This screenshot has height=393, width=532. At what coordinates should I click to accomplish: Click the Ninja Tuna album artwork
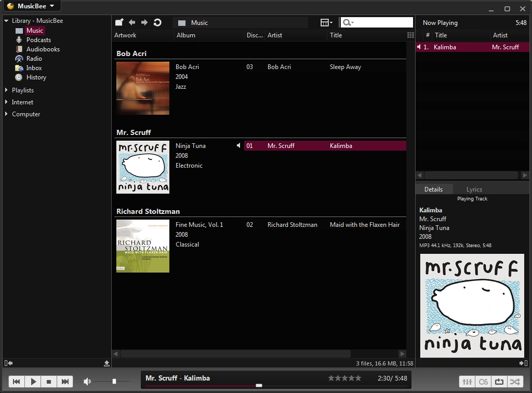tap(142, 167)
